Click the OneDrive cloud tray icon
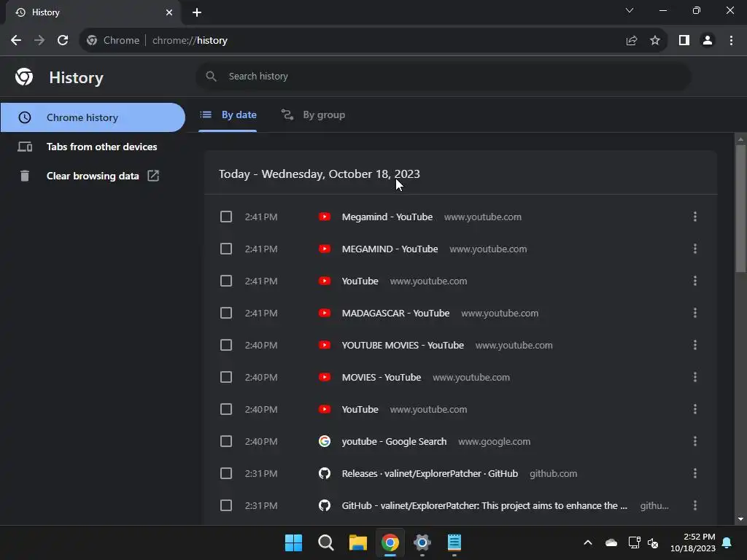Viewport: 747px width, 560px height. click(611, 542)
